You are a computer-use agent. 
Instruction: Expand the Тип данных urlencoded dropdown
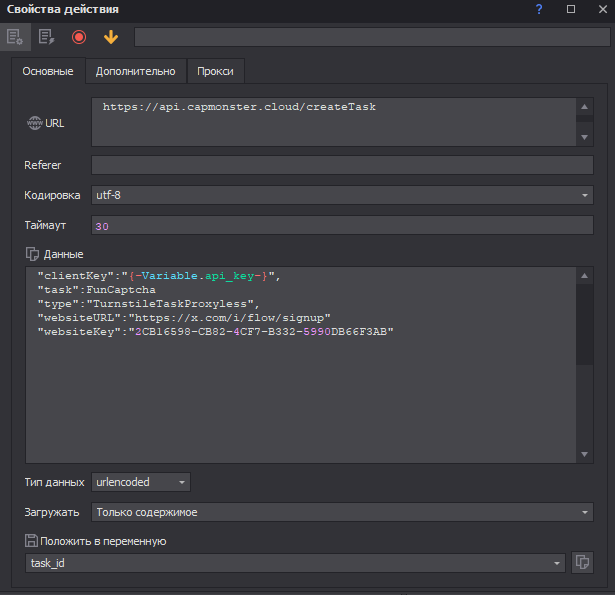[141, 482]
